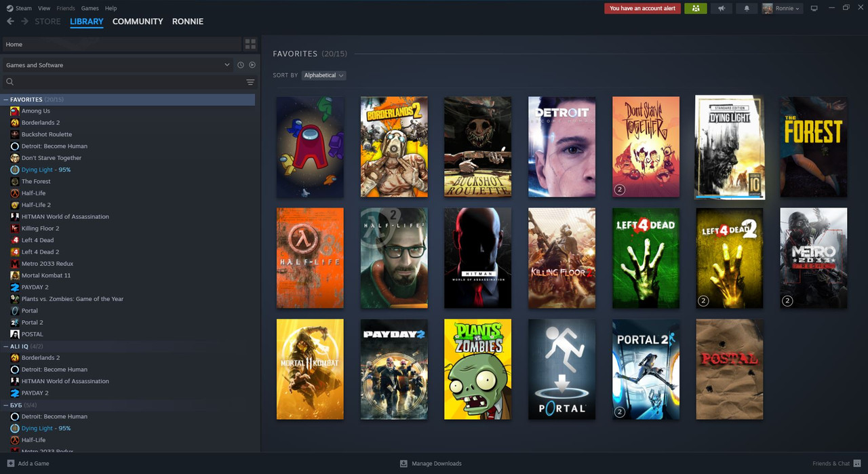Collapse the БУБ category

click(x=6, y=405)
